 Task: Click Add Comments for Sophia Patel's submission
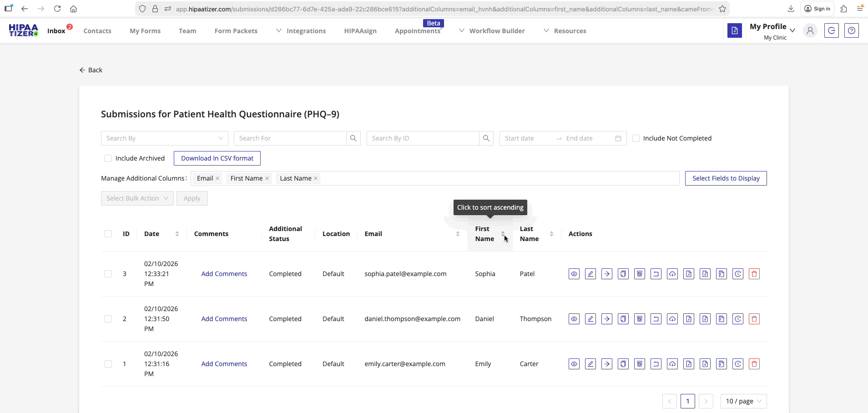coord(224,274)
